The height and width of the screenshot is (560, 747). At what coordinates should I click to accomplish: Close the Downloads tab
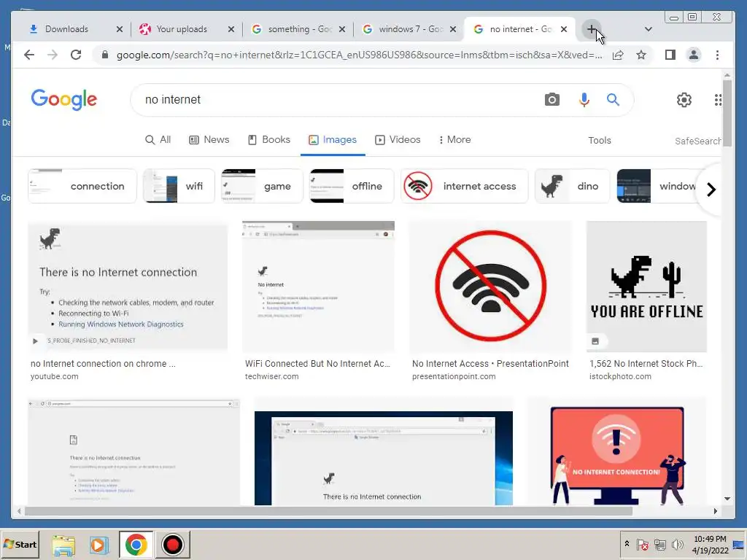(120, 29)
